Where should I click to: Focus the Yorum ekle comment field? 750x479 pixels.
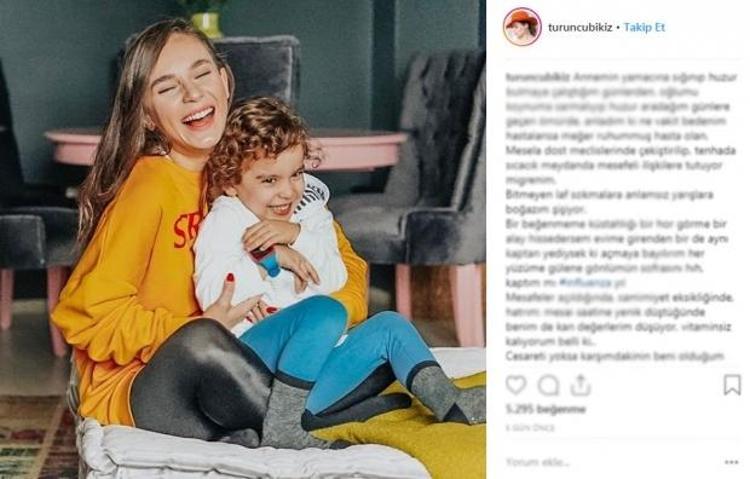pos(612,462)
